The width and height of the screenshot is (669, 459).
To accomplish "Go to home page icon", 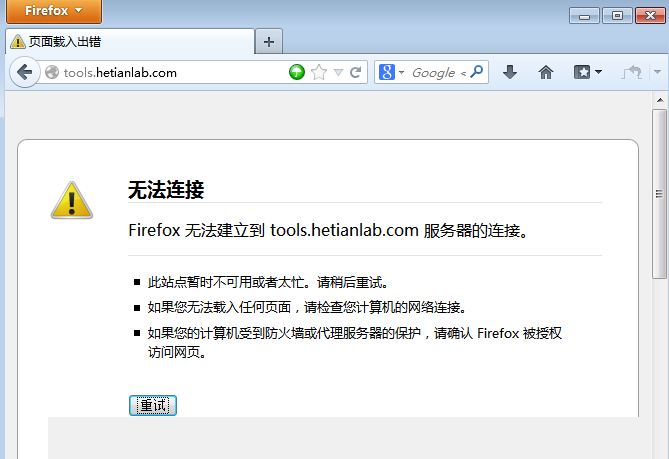I will point(546,72).
